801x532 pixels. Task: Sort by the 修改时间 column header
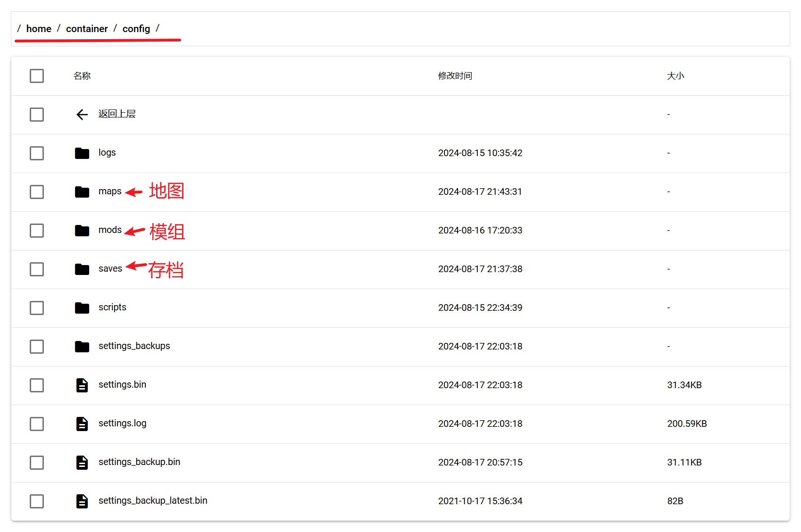tap(455, 75)
